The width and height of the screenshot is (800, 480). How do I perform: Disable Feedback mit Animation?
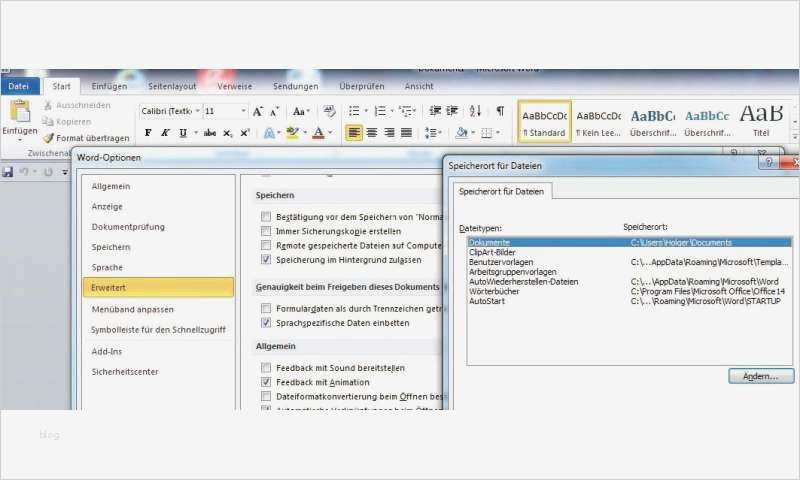[266, 382]
